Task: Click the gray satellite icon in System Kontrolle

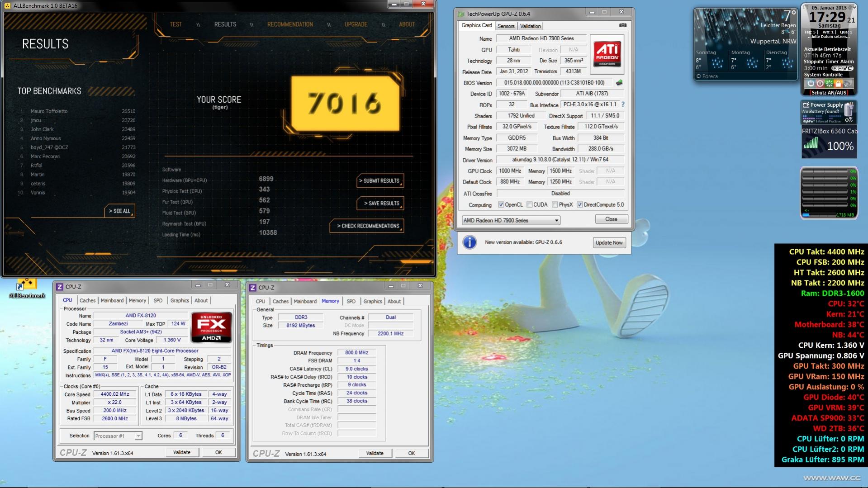Action: click(x=847, y=84)
